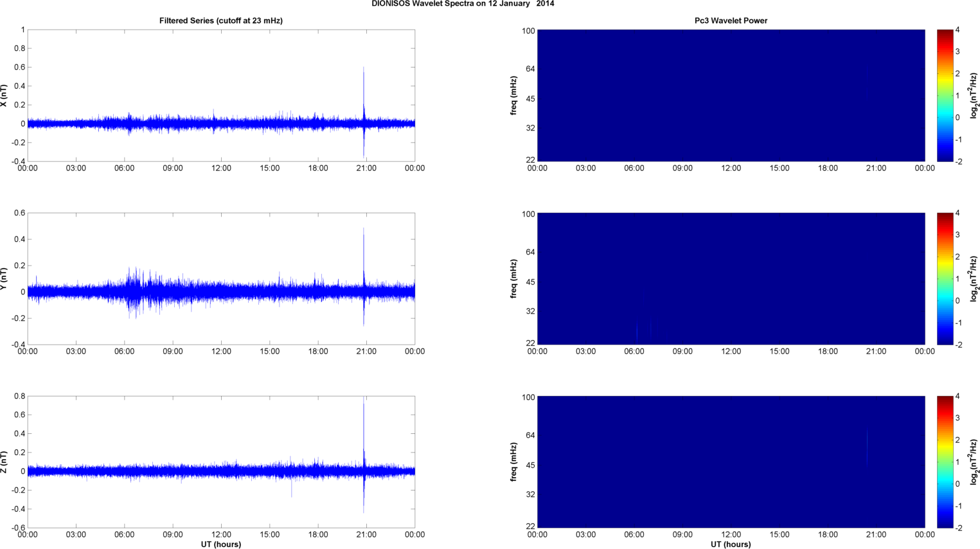The width and height of the screenshot is (980, 549).
Task: Click the middle spectrogram's color bar
Action: [x=945, y=279]
